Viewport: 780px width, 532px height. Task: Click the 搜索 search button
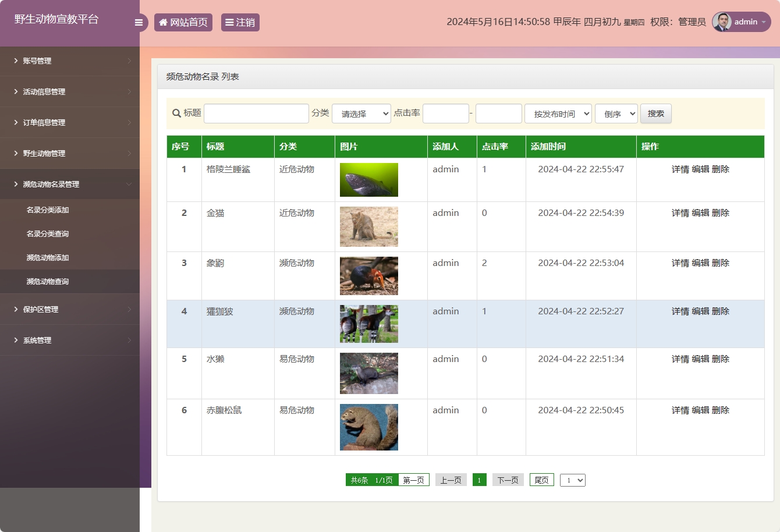click(x=655, y=114)
